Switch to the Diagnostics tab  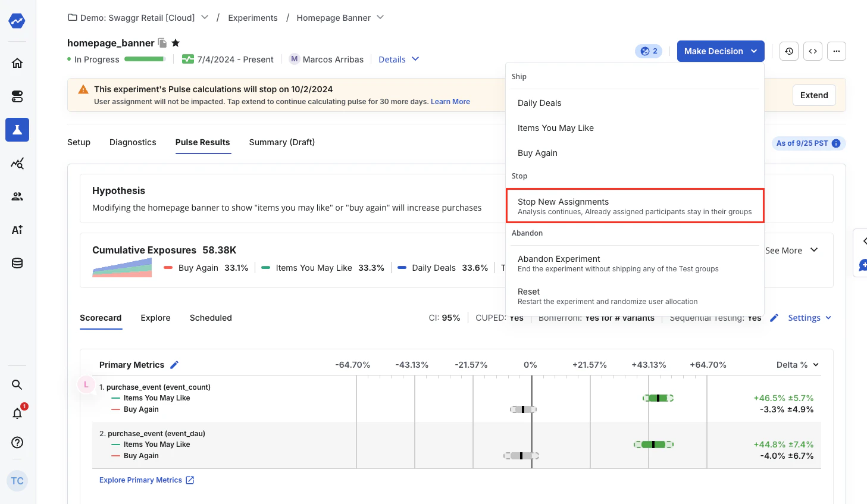[x=133, y=142]
